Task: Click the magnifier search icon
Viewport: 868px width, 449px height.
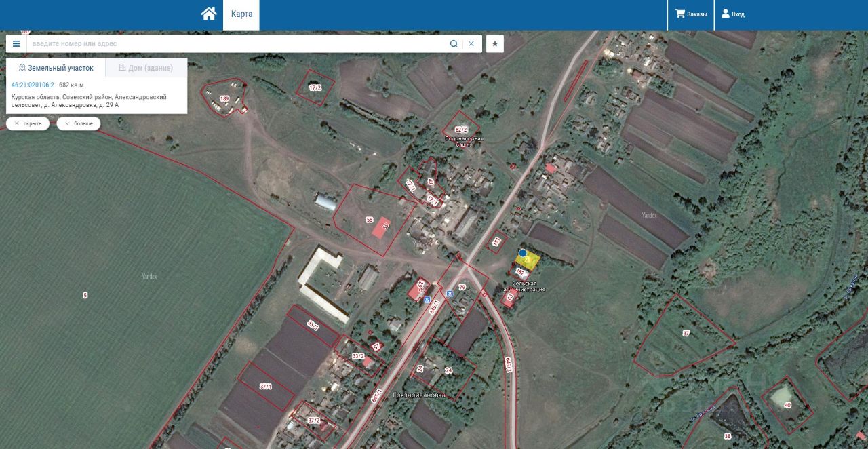Action: tap(454, 43)
